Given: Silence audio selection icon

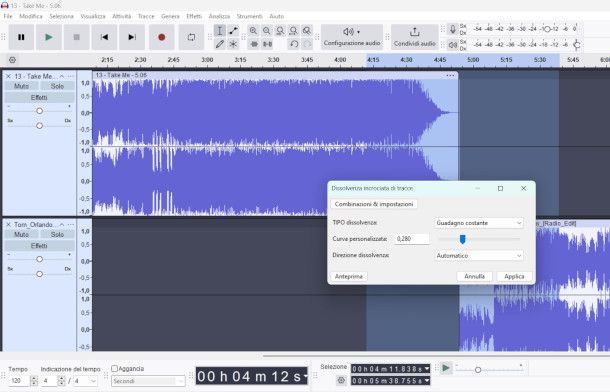Looking at the screenshot, I should point(267,44).
